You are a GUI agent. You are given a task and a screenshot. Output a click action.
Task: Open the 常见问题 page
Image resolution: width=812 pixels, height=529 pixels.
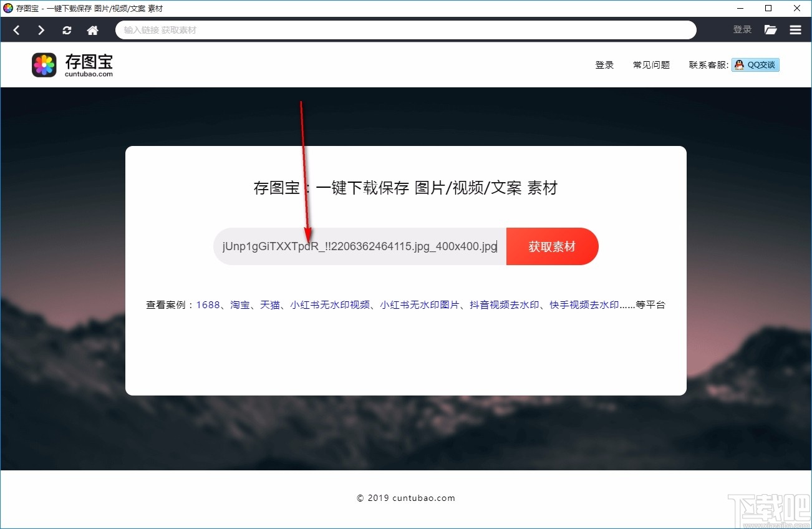click(x=650, y=64)
